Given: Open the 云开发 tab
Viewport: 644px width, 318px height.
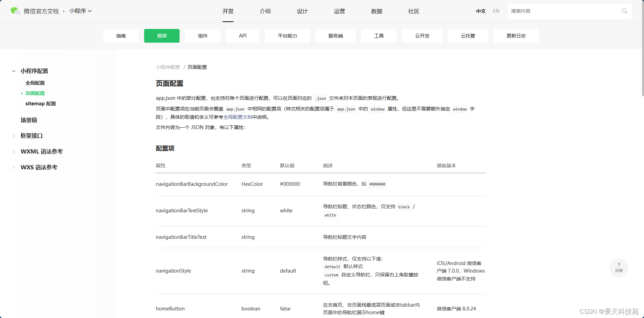Looking at the screenshot, I should [x=422, y=35].
